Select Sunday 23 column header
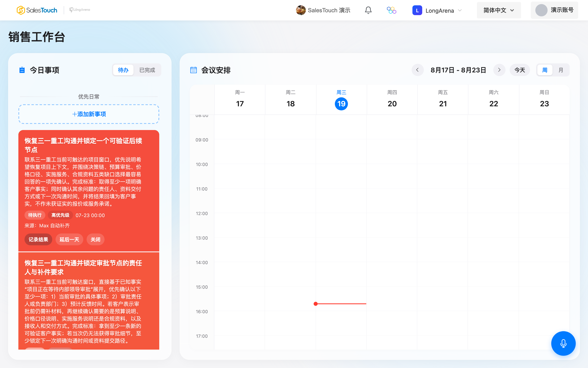The width and height of the screenshot is (588, 368). pyautogui.click(x=545, y=100)
